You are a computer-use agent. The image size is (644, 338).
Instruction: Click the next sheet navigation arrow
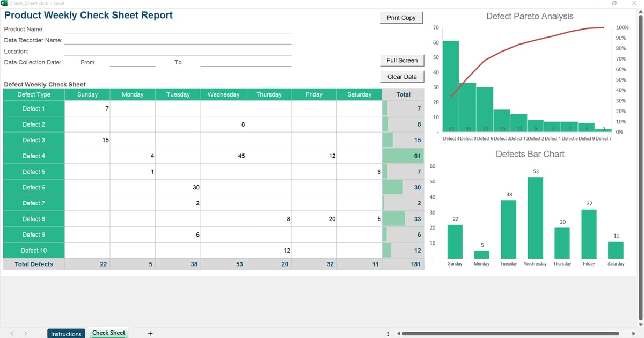click(25, 333)
